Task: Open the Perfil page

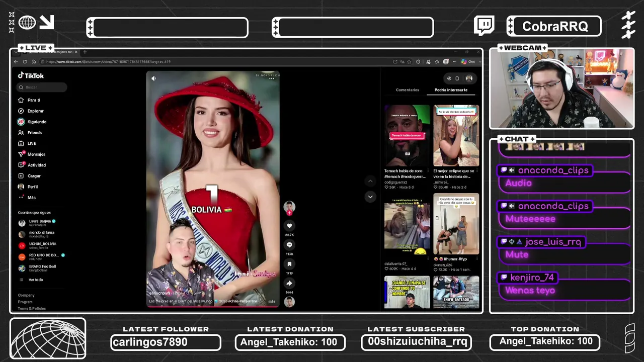Action: pos(28,187)
